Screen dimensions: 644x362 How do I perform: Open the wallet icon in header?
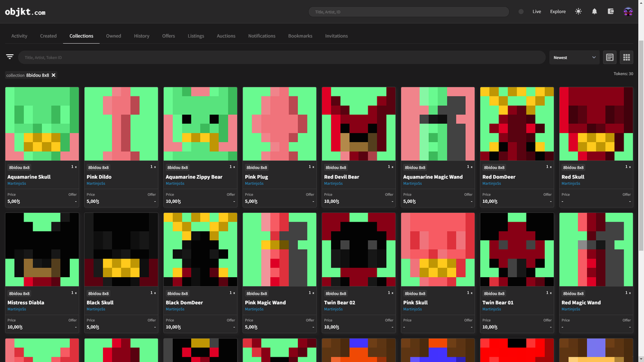611,11
